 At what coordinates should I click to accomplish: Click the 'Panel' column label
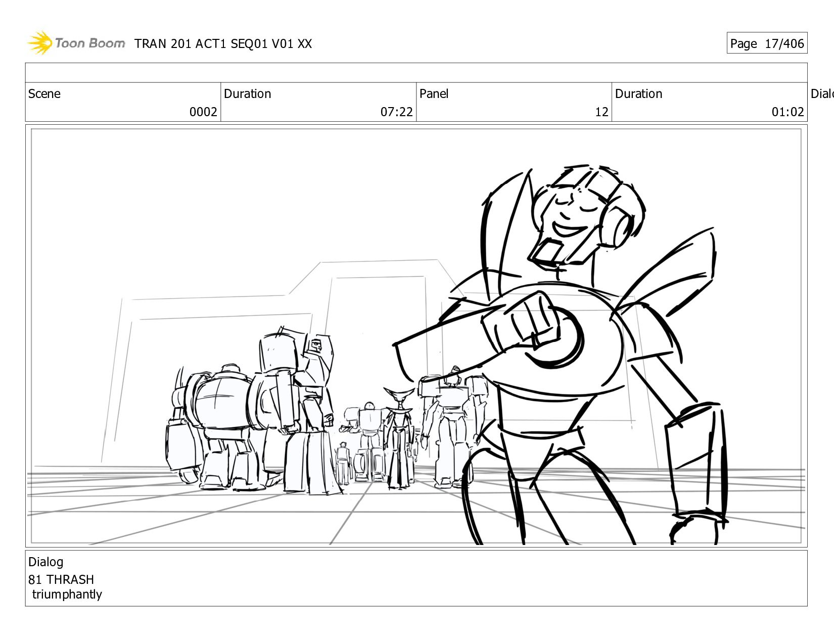(434, 94)
